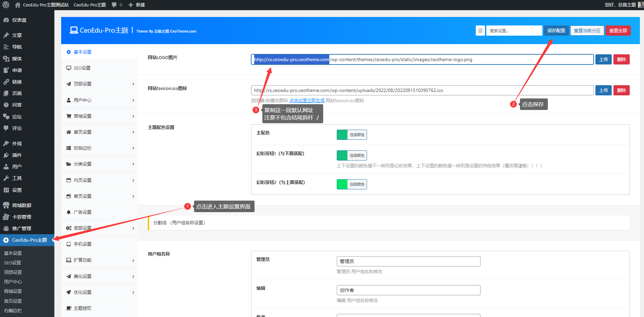Open the 点击这里立即生成 link

pos(307,100)
